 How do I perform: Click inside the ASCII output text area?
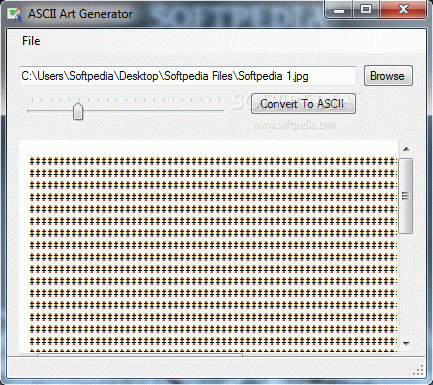coord(209,247)
